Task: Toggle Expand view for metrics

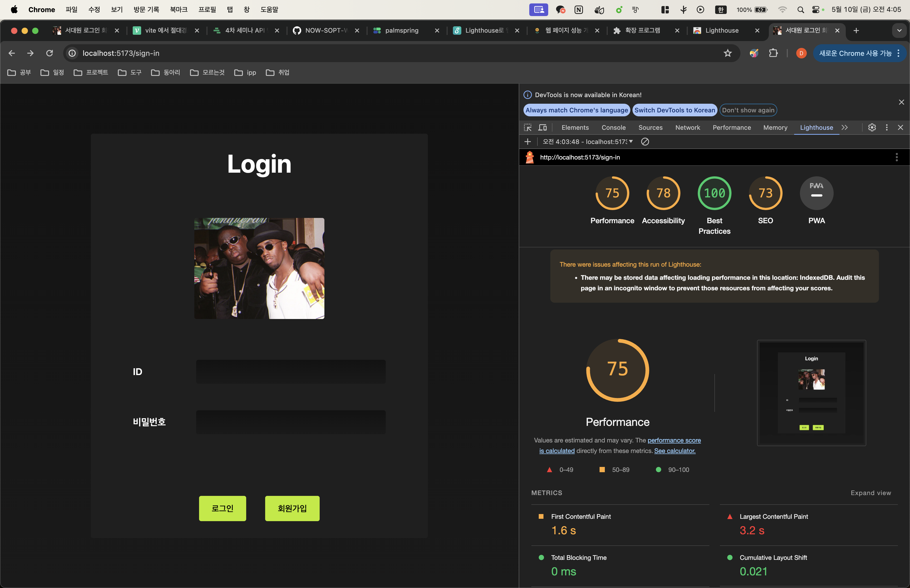Action: [x=870, y=493]
